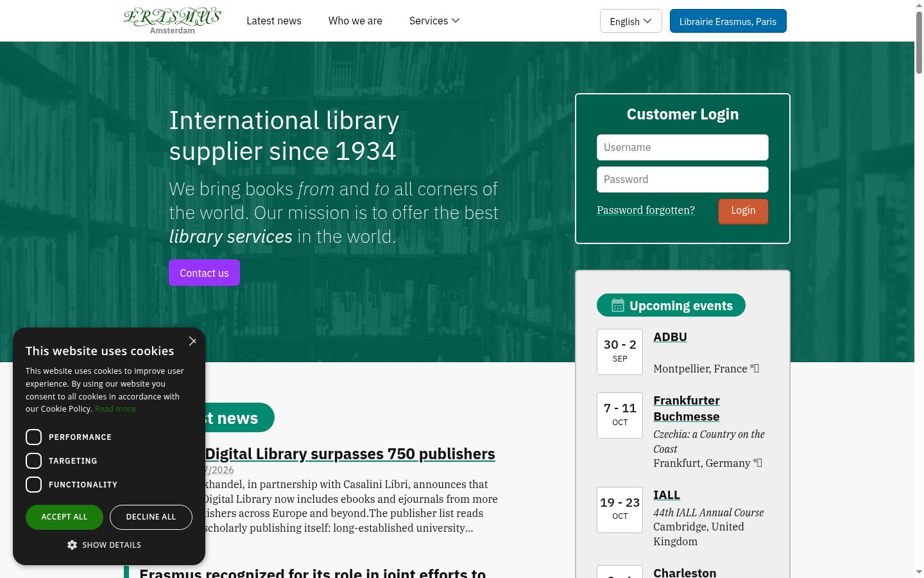Enable the Performance cookies checkbox

[33, 437]
